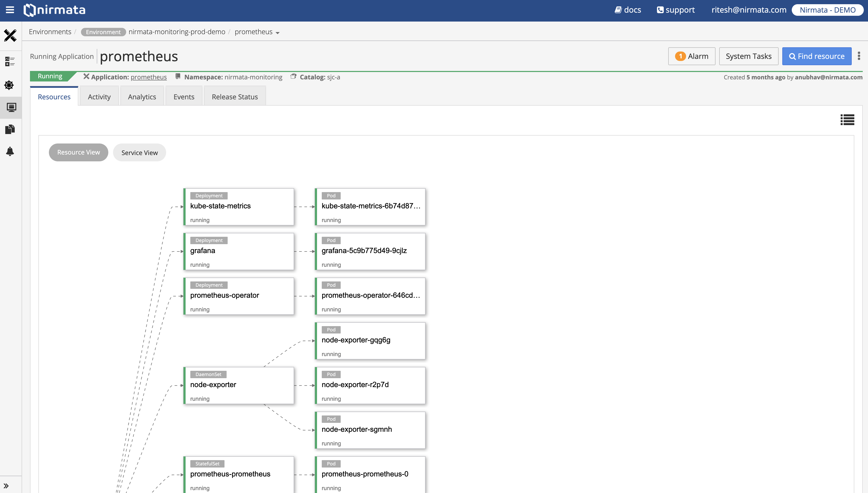Screen dimensions: 868x493
Task: Expand the sidebar with double chevron
Action: (x=6, y=486)
